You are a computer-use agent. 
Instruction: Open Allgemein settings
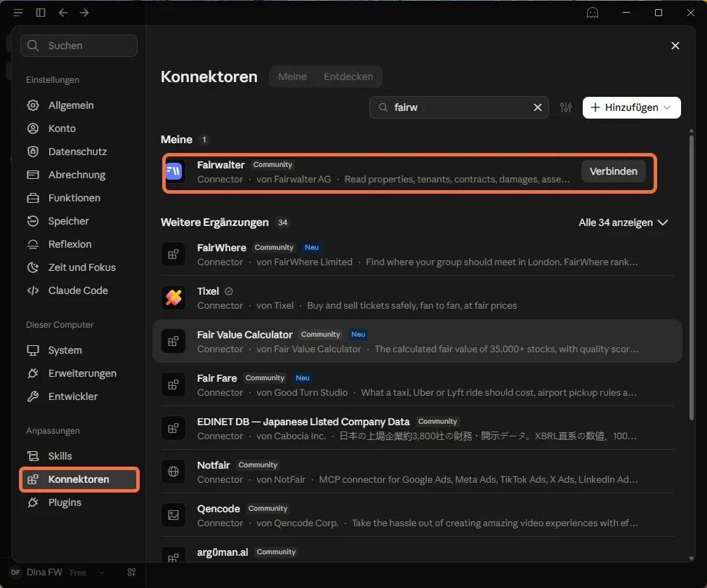point(79,105)
